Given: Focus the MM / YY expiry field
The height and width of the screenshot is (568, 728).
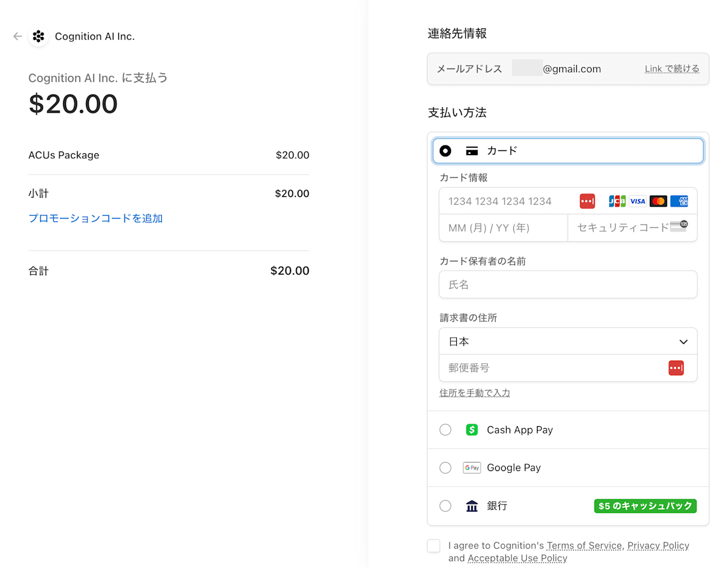Looking at the screenshot, I should coord(504,228).
